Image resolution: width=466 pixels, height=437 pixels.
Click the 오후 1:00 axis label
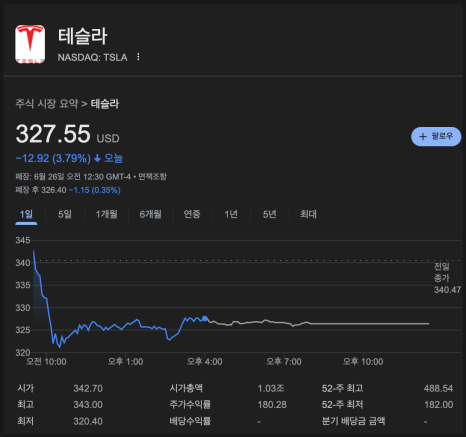125,362
